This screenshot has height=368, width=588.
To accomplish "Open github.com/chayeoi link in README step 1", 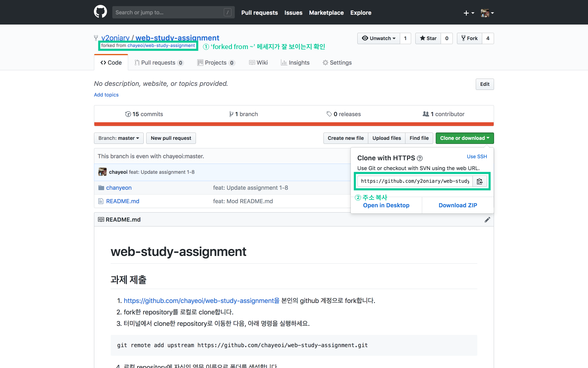I will coord(202,301).
